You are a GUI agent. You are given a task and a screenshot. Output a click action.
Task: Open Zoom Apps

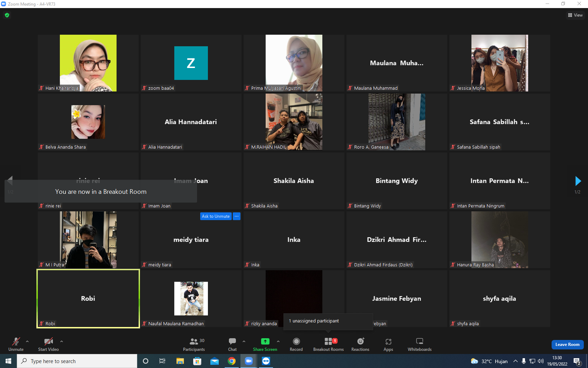tap(388, 345)
